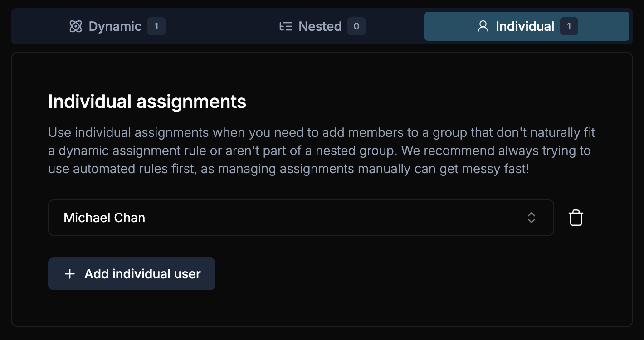Click the person icon on the Individual tab

point(482,26)
